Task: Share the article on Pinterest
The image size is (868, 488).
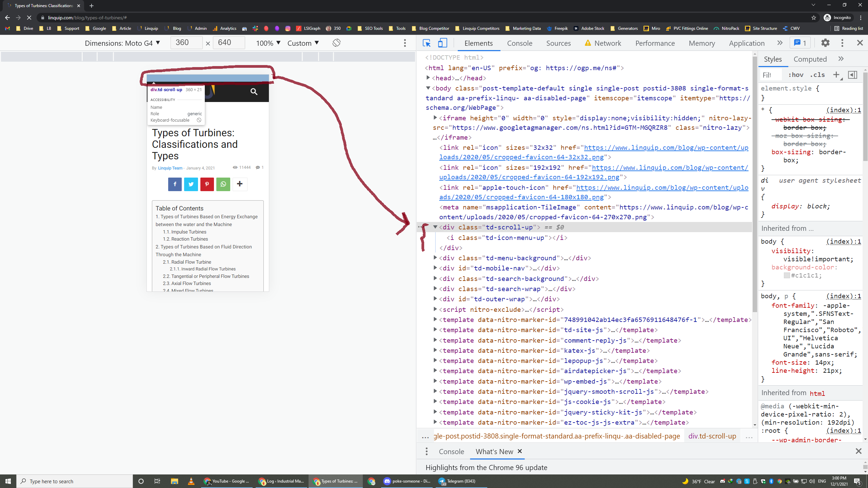Action: (x=207, y=184)
